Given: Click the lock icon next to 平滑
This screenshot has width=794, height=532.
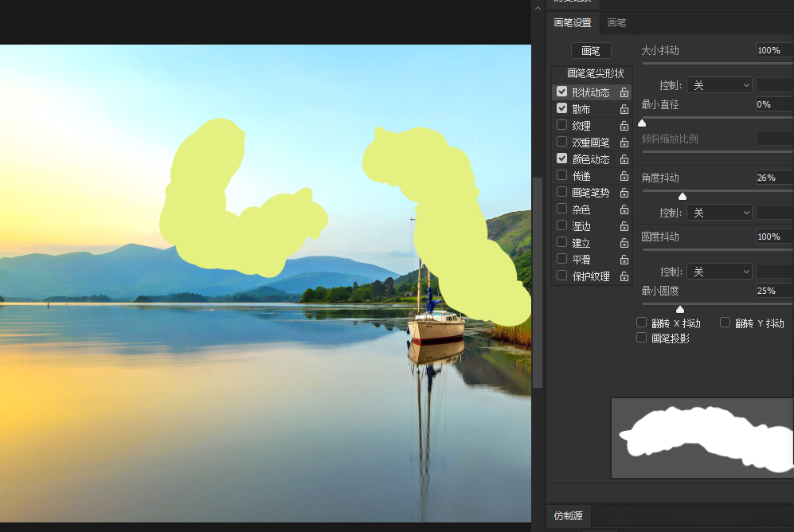Looking at the screenshot, I should click(x=624, y=260).
